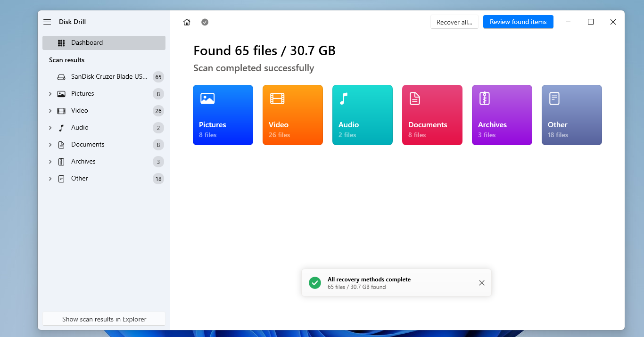
Task: Click the Pictures icon in the sidebar
Action: (x=61, y=94)
